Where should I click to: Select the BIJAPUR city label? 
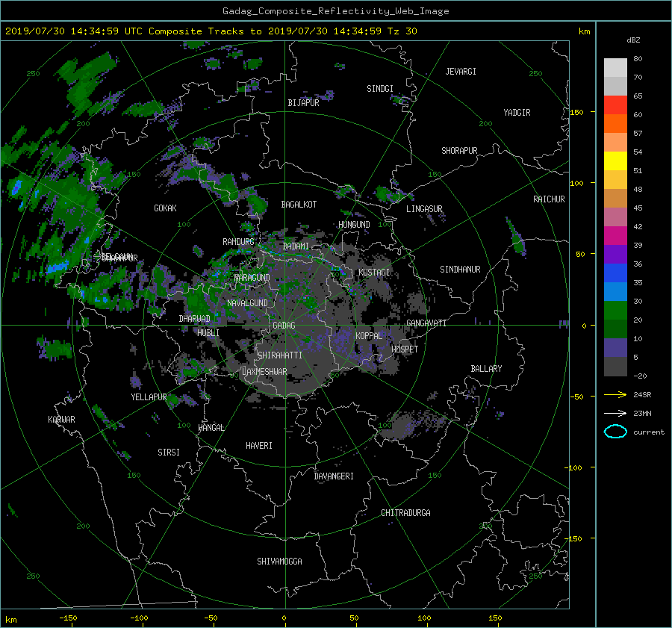303,103
